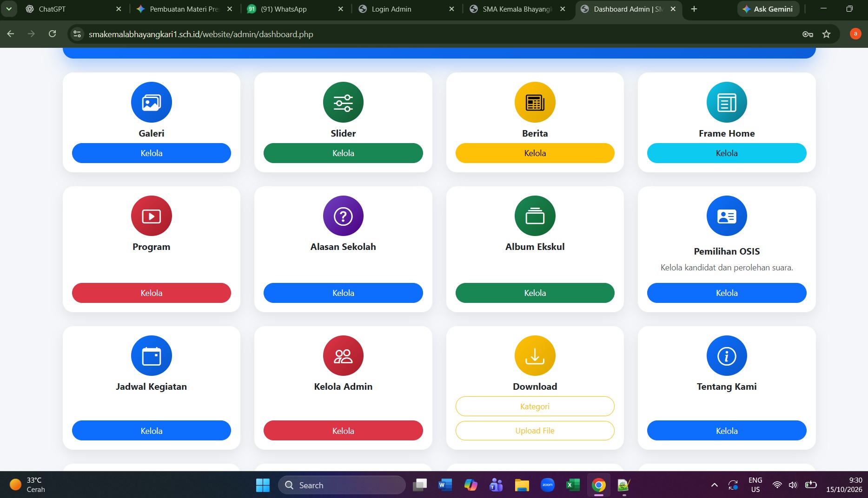This screenshot has width=868, height=498.
Task: Open Excel from the taskbar
Action: click(573, 485)
